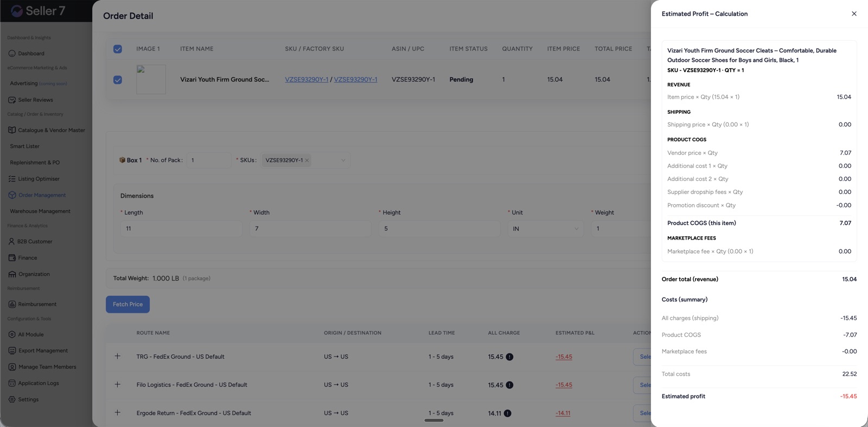Click the Organization building icon
This screenshot has height=427, width=868.
(x=12, y=274)
